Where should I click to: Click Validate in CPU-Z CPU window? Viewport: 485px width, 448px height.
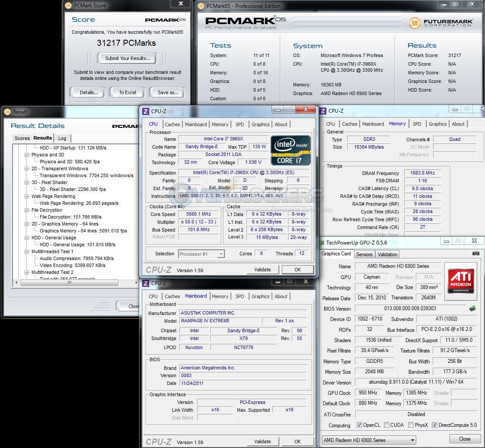262,270
